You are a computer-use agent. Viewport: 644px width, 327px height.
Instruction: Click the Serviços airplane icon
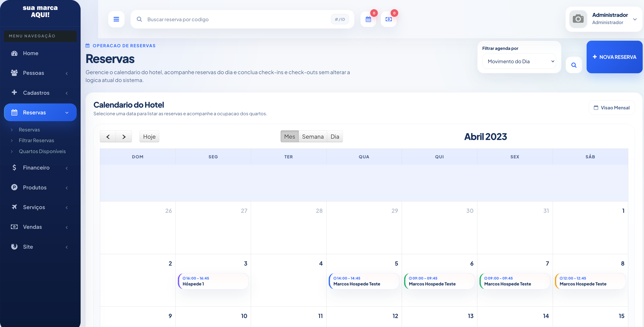click(x=14, y=207)
